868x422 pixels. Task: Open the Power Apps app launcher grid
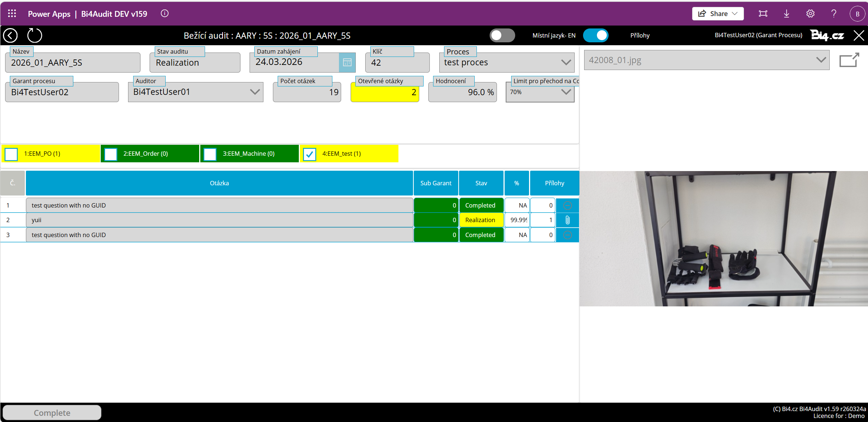(12, 13)
